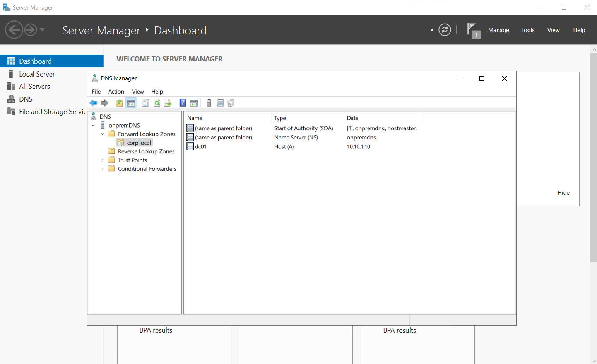Click the Dashboard icon in left sidebar
The height and width of the screenshot is (364, 597).
point(11,61)
